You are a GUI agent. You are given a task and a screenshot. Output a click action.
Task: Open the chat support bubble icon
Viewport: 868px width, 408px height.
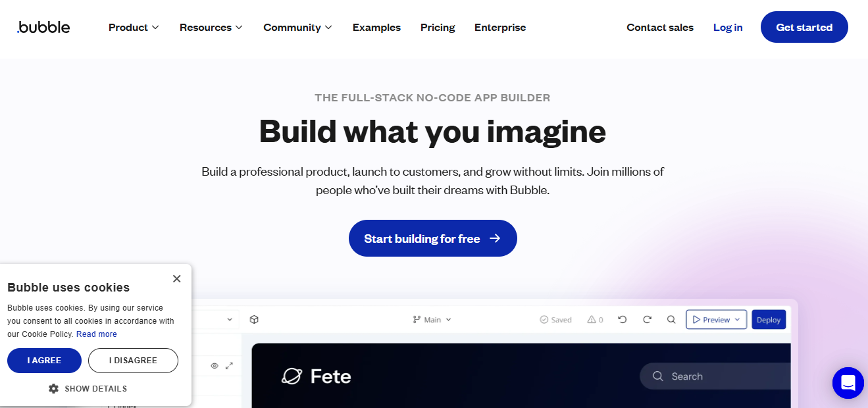(x=848, y=383)
